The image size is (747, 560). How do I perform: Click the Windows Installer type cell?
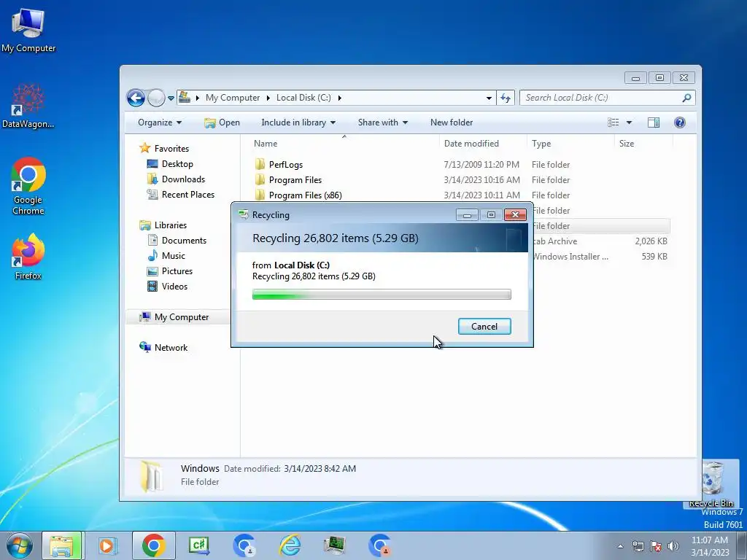(570, 257)
